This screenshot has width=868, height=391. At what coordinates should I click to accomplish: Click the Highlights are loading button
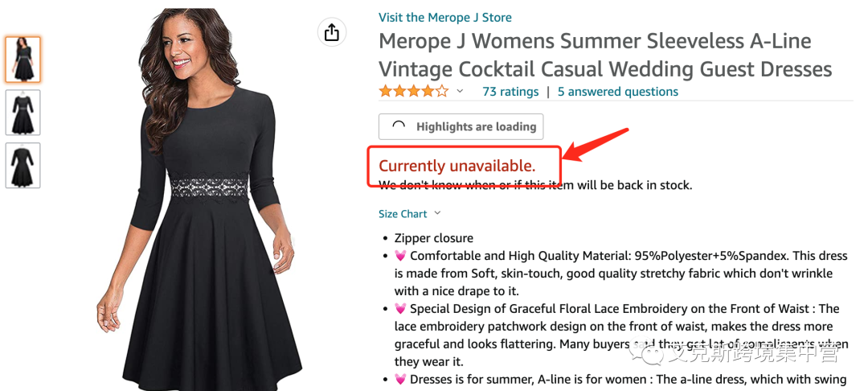(x=461, y=126)
